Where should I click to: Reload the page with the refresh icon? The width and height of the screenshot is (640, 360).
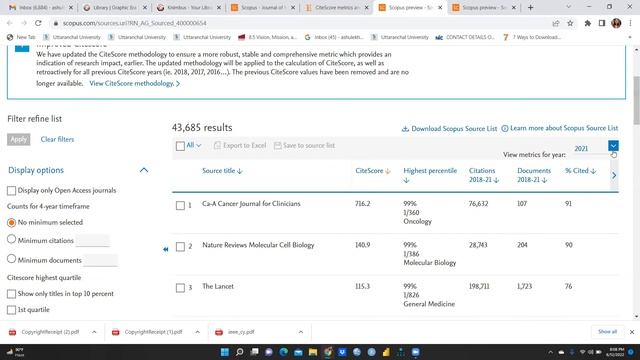coord(38,23)
